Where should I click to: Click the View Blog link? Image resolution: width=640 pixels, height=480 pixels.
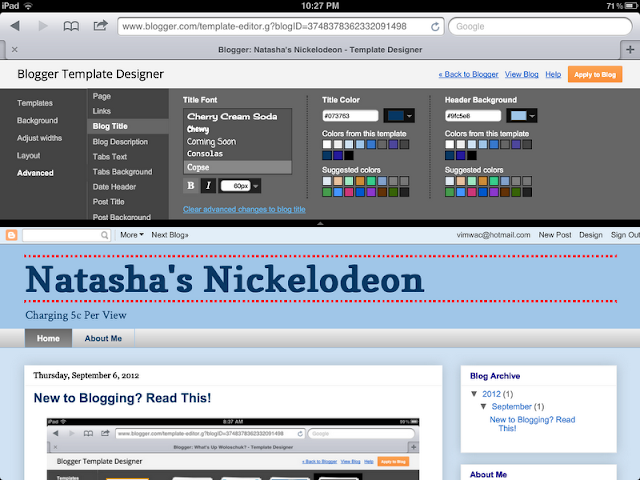click(x=522, y=74)
